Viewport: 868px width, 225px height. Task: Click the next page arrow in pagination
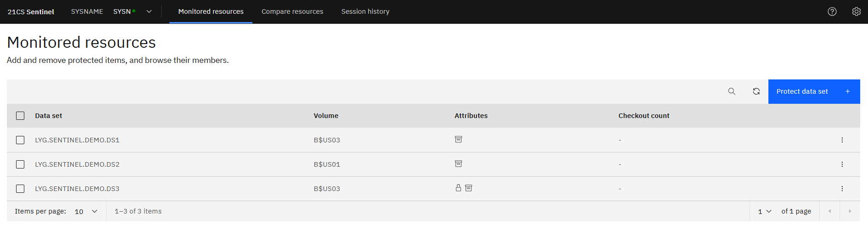tap(850, 211)
